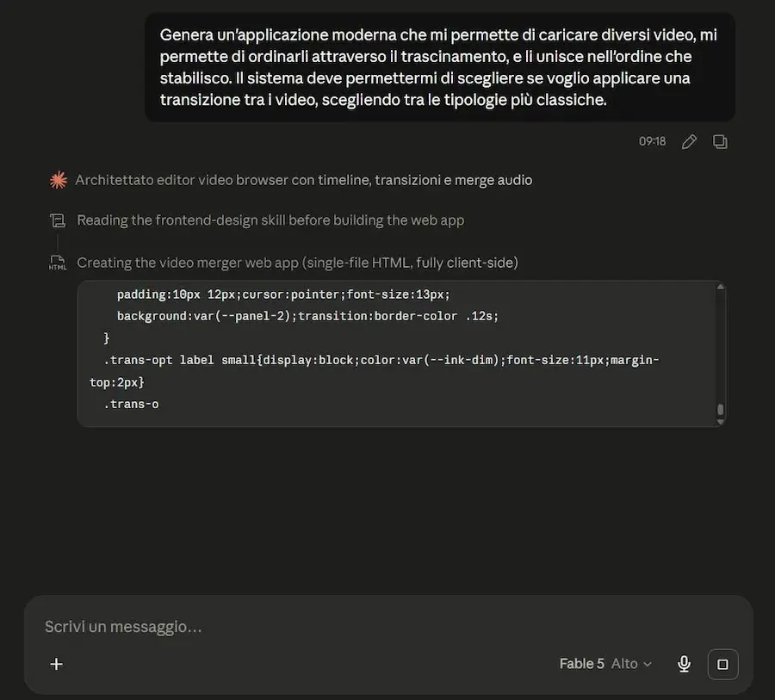The width and height of the screenshot is (775, 700).
Task: Click the orange starburst thinking icon
Action: 59,180
